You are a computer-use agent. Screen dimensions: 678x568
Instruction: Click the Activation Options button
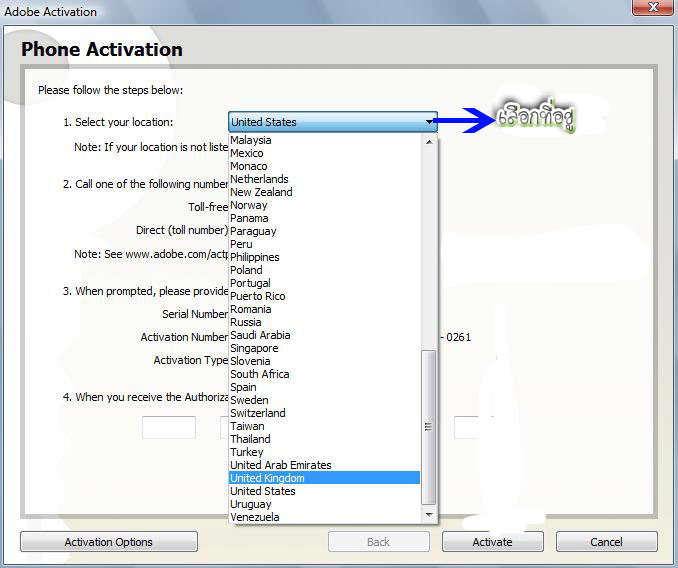coord(109,542)
